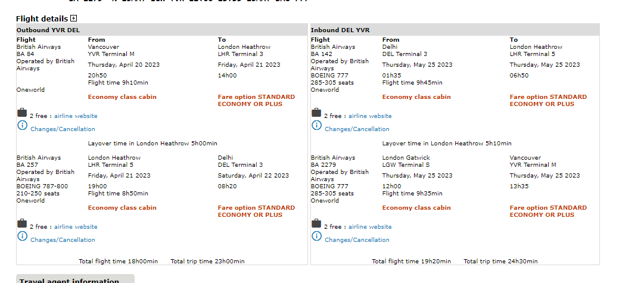Open airline website link under flight BA 2279
Image resolution: width=644 pixels, height=283 pixels.
(x=370, y=227)
